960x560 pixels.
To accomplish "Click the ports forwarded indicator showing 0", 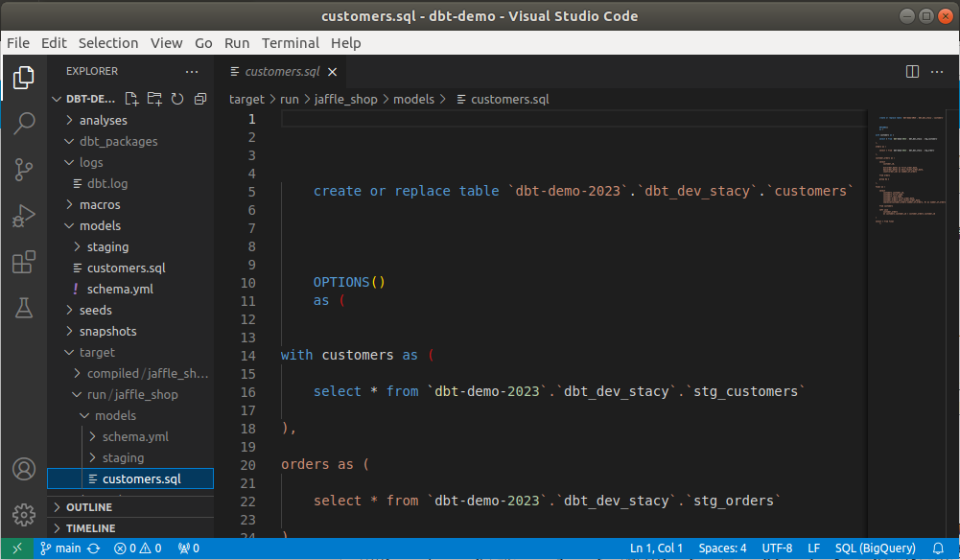I will click(189, 548).
